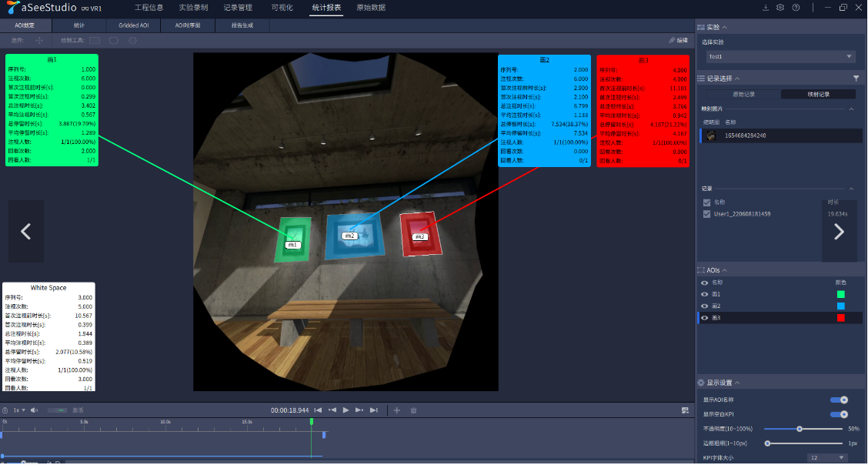Image resolution: width=868 pixels, height=465 pixels.
Task: Click the 画3 red color swatch
Action: pos(841,318)
